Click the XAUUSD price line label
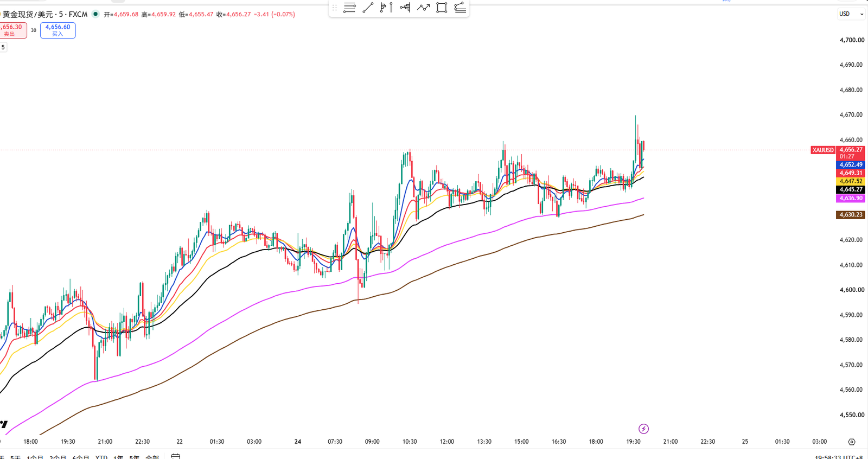 [823, 150]
